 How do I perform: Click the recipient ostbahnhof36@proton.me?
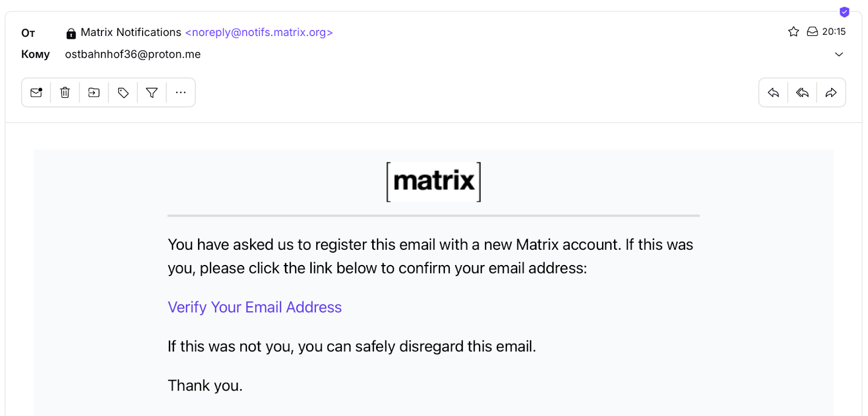(x=133, y=54)
